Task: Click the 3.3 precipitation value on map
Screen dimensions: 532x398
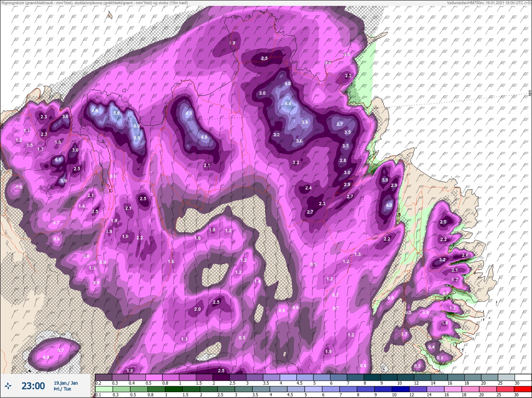Action: [345, 146]
